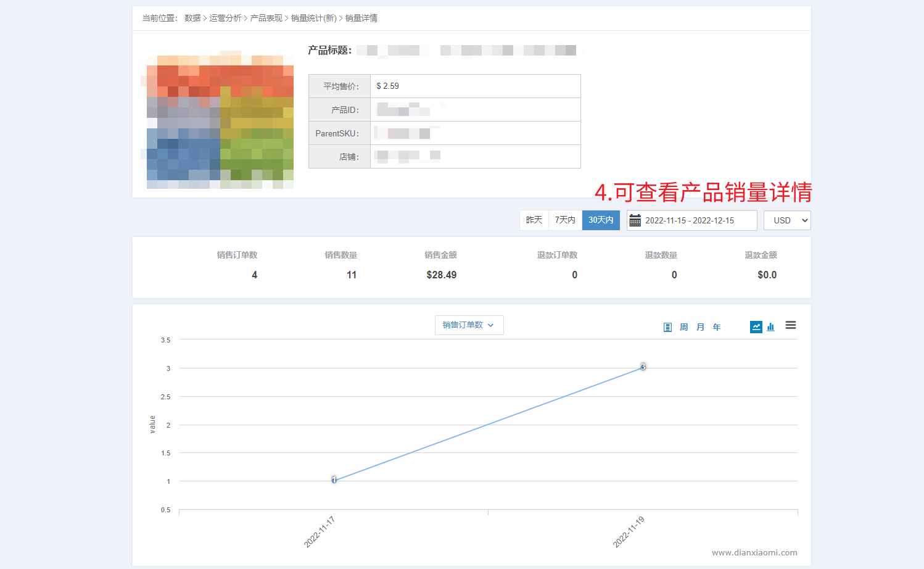Click the 销售数量 value 11
924x569 pixels.
[x=352, y=275]
